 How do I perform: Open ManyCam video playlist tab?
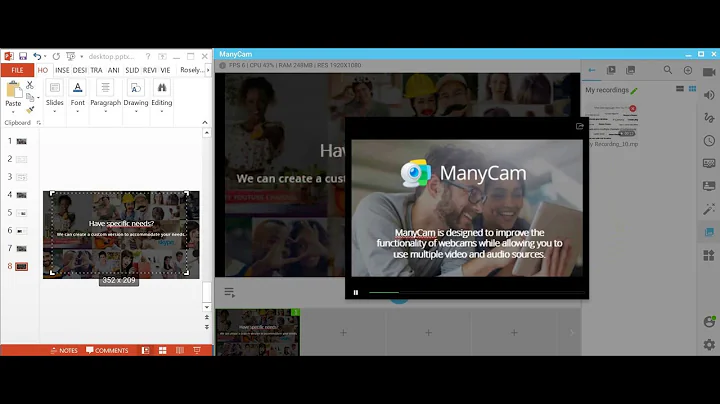coord(611,70)
